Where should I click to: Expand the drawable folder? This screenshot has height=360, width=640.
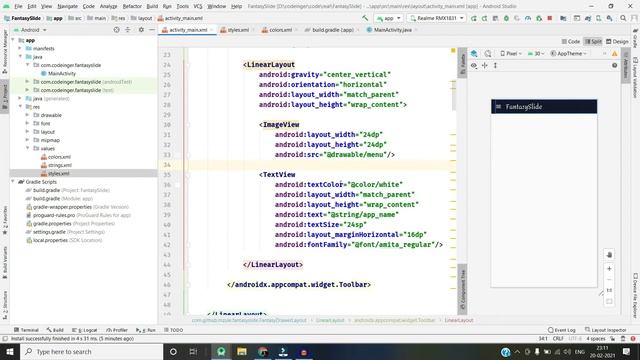pos(28,115)
